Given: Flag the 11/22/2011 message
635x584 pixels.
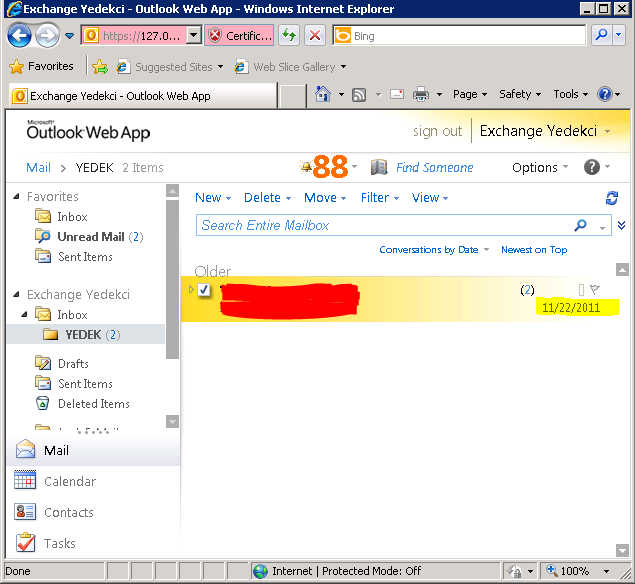Looking at the screenshot, I should 595,289.
